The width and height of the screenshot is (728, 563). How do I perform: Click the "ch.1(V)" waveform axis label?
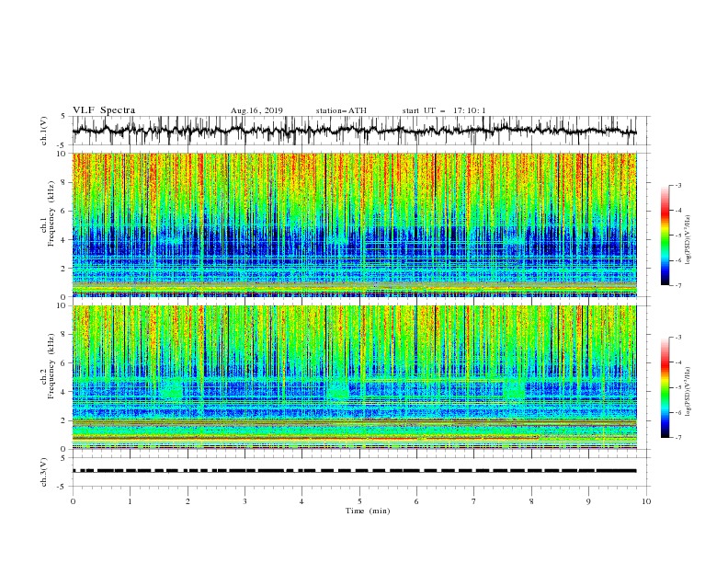[x=44, y=131]
